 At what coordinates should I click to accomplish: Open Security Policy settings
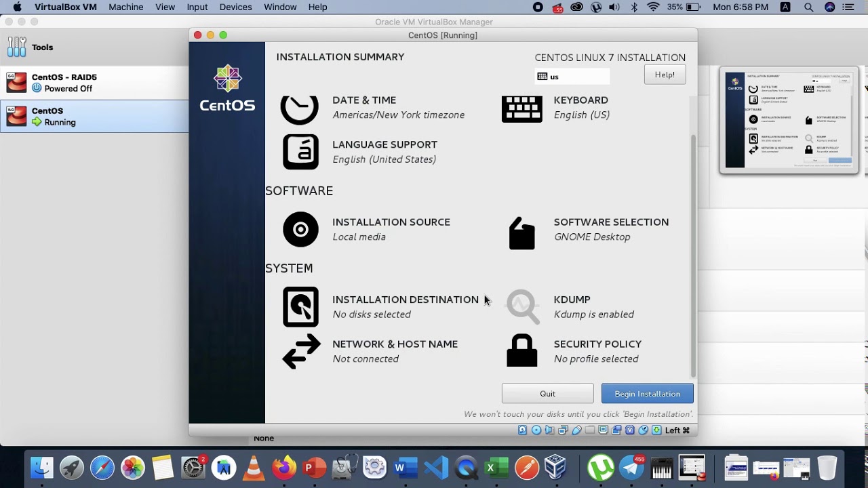point(574,351)
